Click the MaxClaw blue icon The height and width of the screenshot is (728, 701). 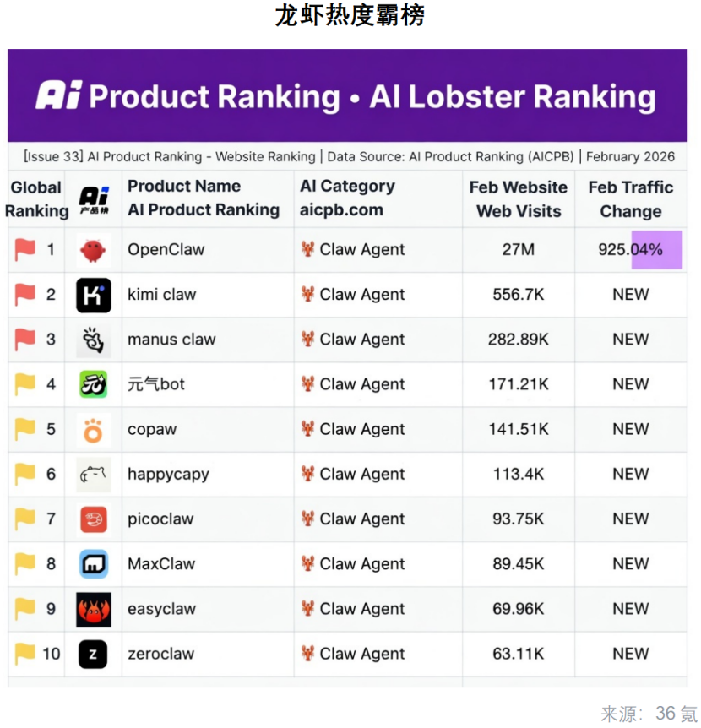click(94, 564)
